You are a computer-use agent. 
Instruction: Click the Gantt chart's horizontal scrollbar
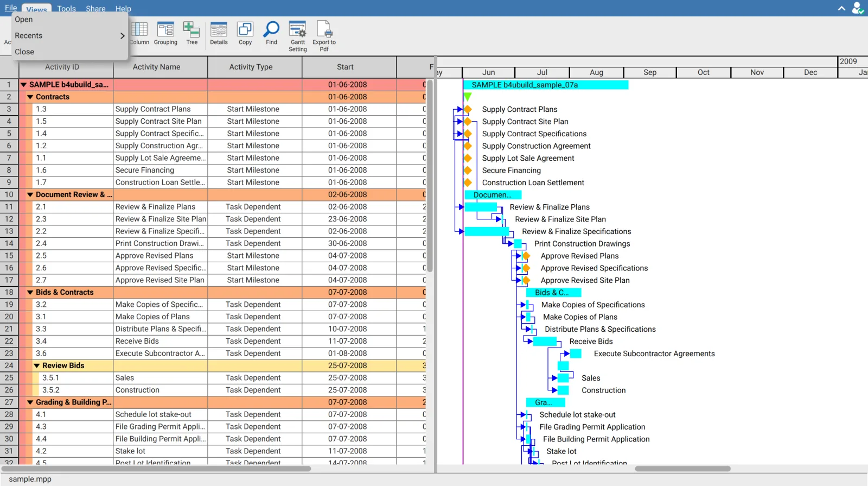[x=682, y=469]
